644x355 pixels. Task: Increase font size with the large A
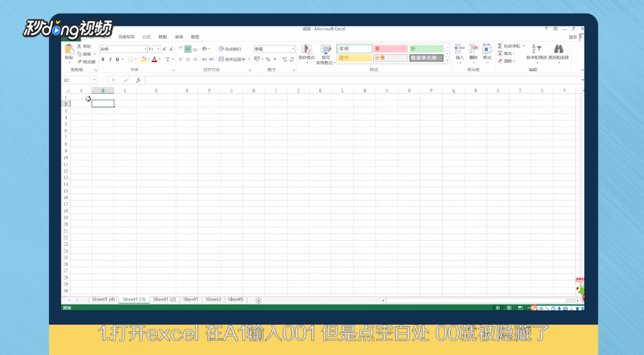click(x=164, y=49)
